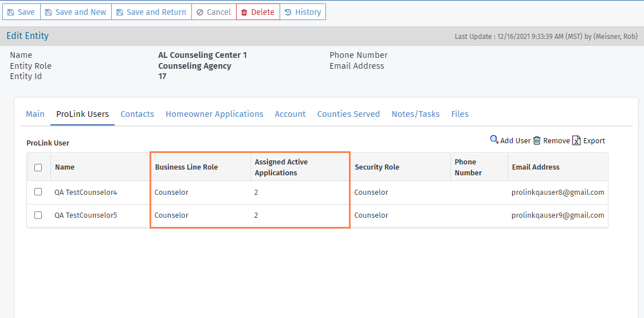Go to Homeowner Applications tab
The image size is (644, 318).
214,114
